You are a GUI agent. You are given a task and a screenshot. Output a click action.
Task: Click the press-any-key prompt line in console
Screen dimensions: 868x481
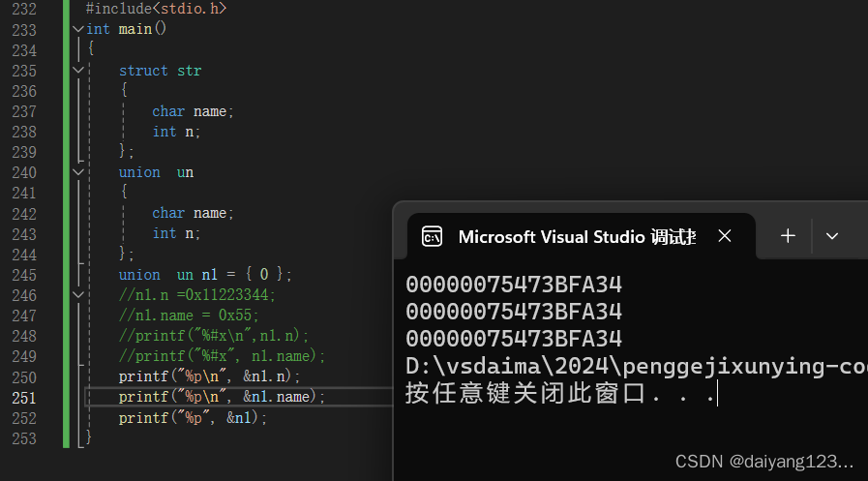[x=560, y=394]
